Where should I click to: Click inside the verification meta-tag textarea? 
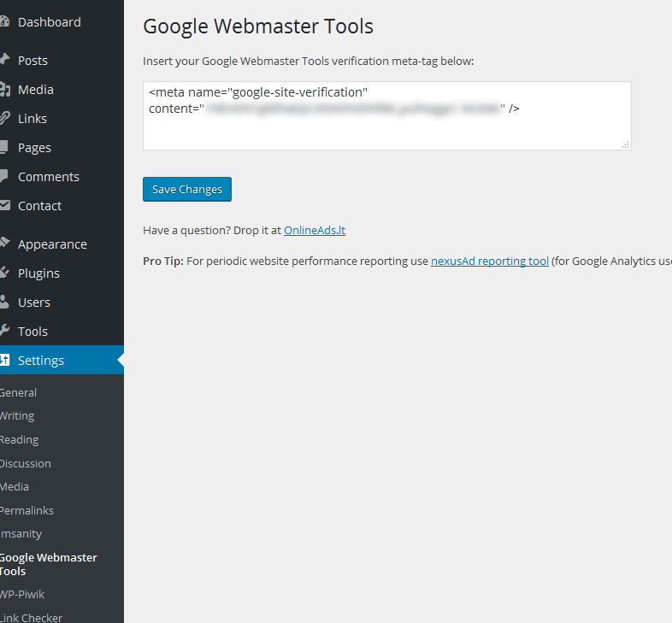387,115
